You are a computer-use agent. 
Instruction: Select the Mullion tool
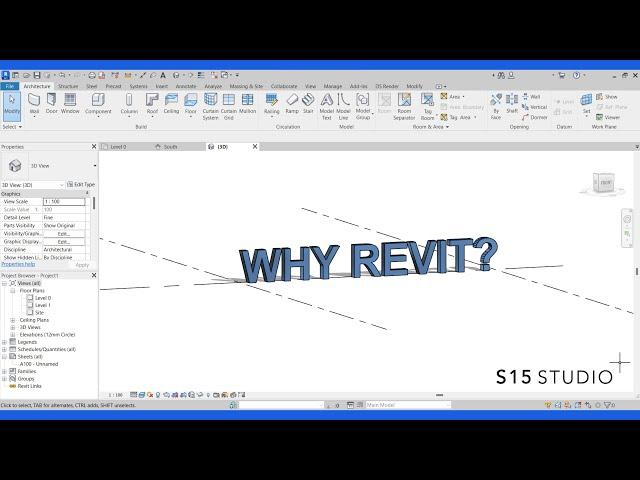pos(247,104)
